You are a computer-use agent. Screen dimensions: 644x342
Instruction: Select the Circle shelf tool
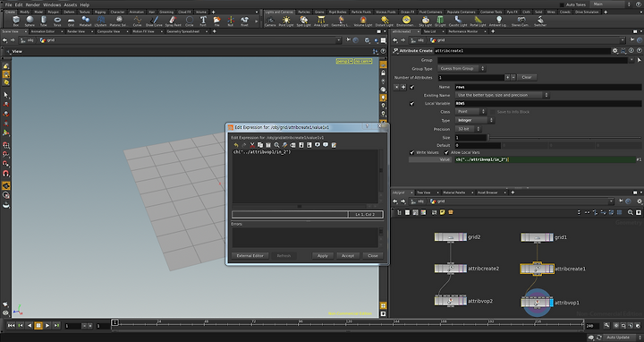click(x=190, y=21)
